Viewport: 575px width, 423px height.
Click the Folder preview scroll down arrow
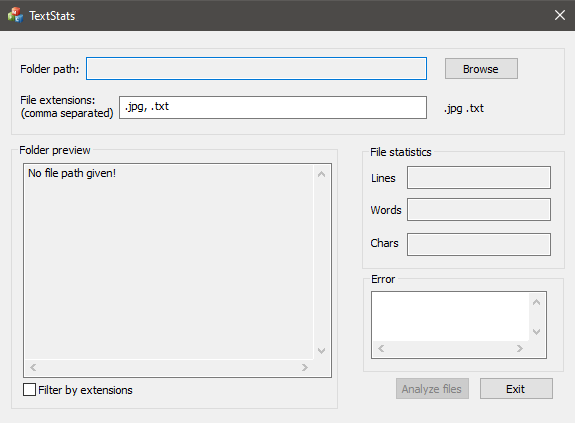click(x=321, y=351)
